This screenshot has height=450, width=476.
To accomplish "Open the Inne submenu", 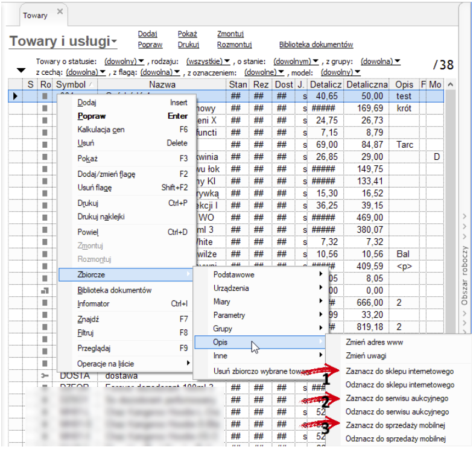I will (261, 356).
